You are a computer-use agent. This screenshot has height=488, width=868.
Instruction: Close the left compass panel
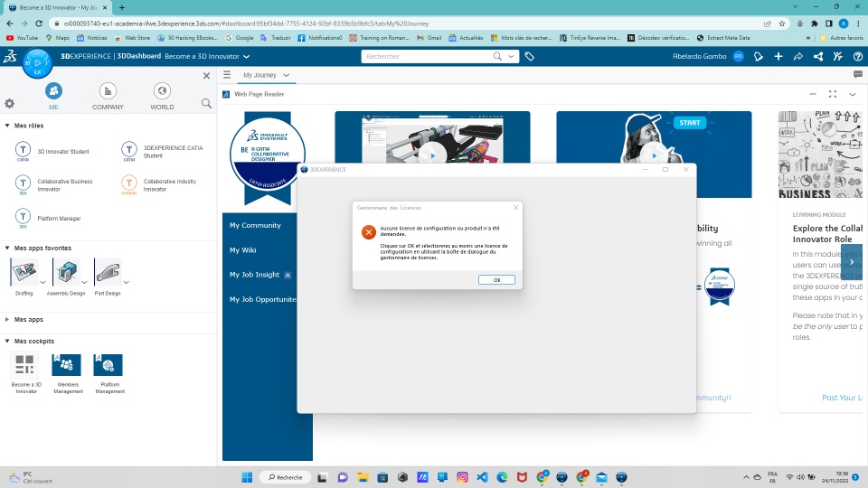coord(206,76)
